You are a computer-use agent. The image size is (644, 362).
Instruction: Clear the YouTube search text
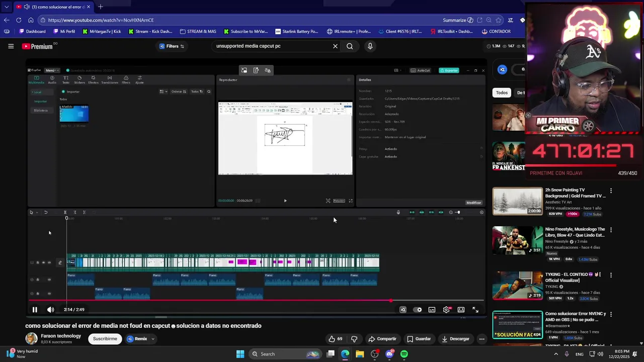[335, 46]
